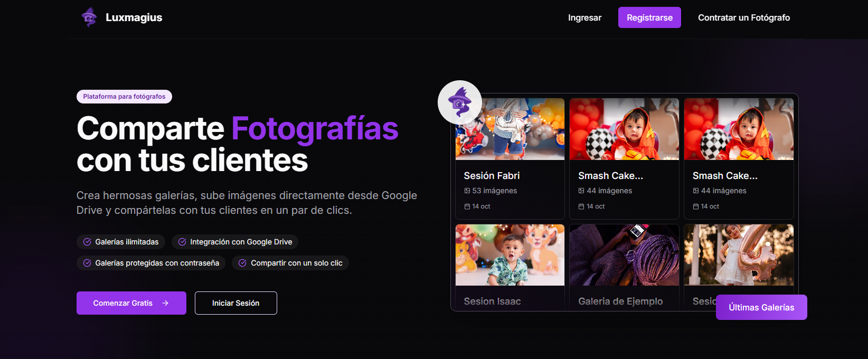This screenshot has height=359, width=868.
Task: Click the checkmark icon beside Integración con Google Drive
Action: tap(182, 242)
